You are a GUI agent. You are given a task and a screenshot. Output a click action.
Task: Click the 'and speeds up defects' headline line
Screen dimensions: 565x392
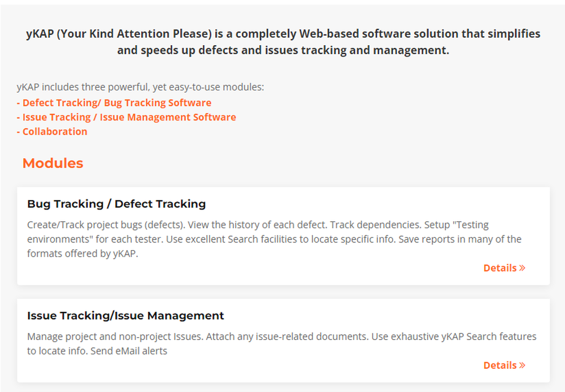tap(283, 50)
